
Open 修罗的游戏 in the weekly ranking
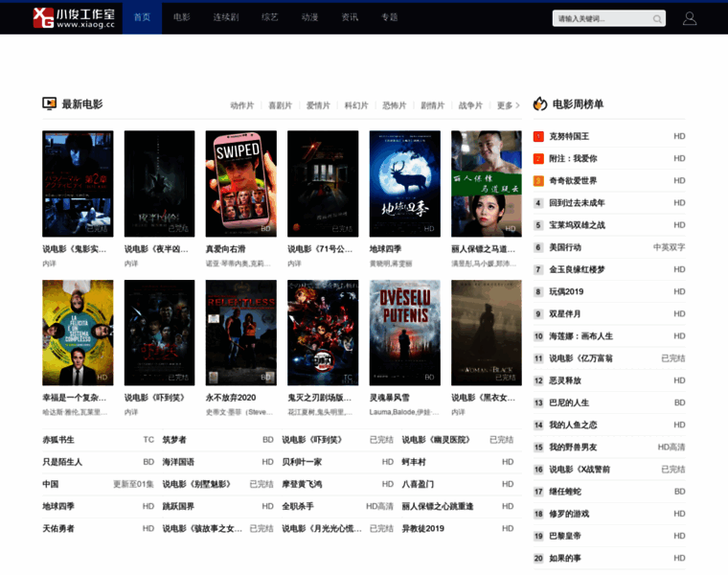(x=569, y=514)
